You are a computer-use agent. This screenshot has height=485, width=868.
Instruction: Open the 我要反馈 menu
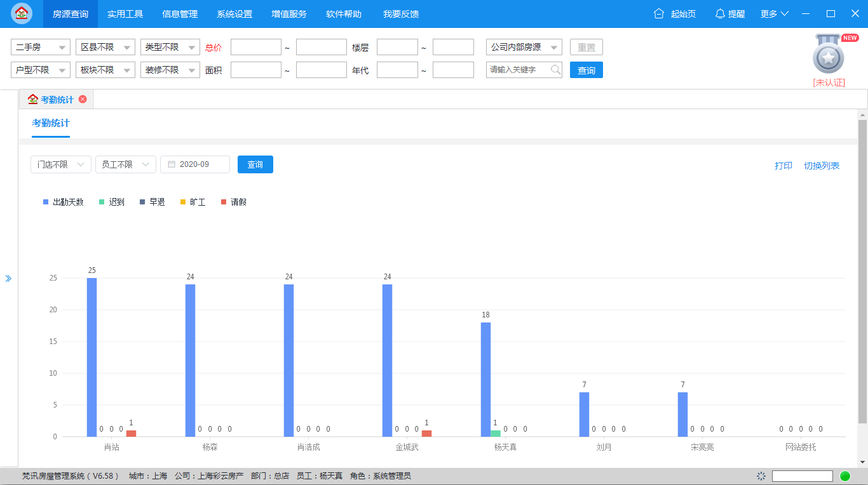click(401, 13)
